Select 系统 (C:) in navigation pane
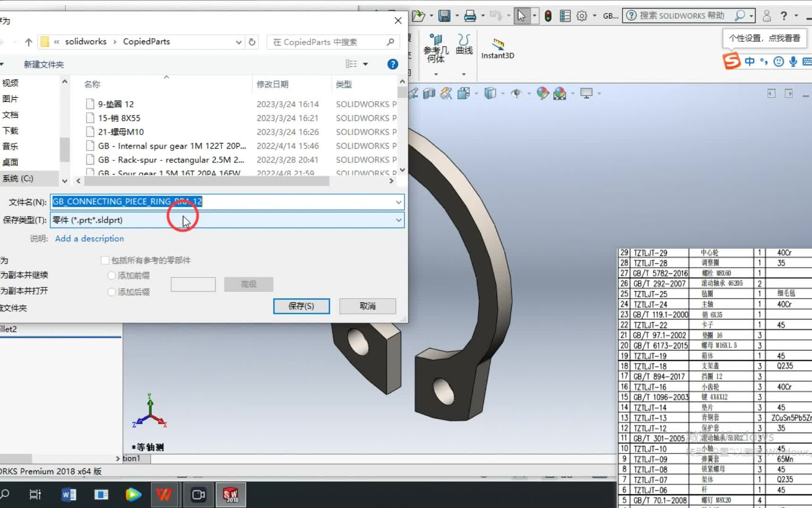 click(x=18, y=178)
